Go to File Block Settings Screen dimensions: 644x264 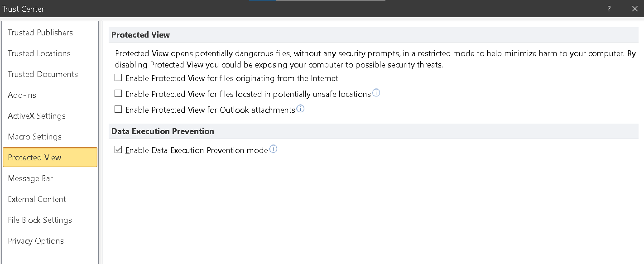(x=40, y=220)
